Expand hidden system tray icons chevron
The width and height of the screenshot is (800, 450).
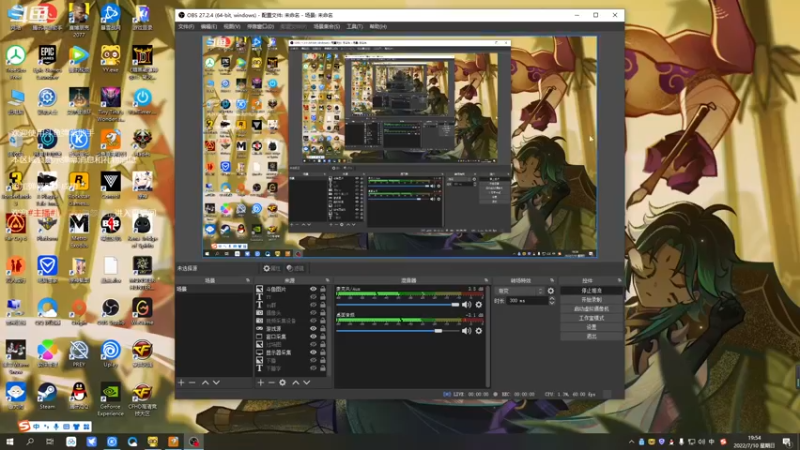[631, 442]
